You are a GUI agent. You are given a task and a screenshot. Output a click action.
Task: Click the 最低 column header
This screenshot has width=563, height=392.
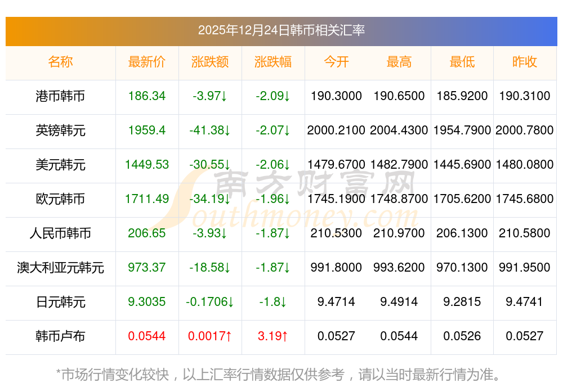click(x=462, y=62)
